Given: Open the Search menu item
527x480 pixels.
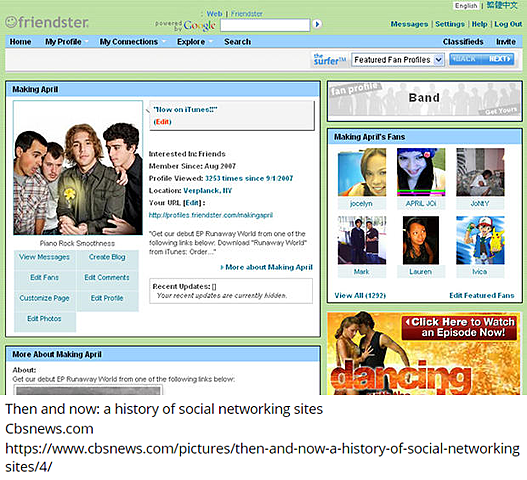Looking at the screenshot, I should (x=237, y=42).
